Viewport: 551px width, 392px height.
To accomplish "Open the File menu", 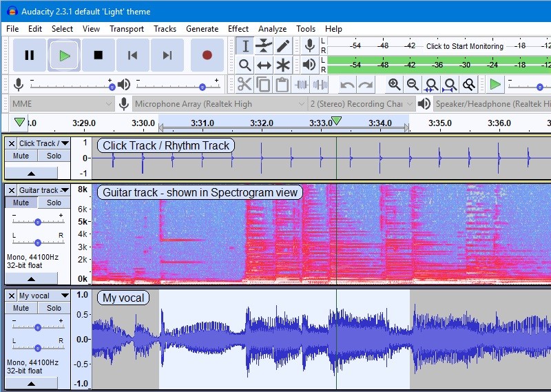I will pyautogui.click(x=12, y=29).
